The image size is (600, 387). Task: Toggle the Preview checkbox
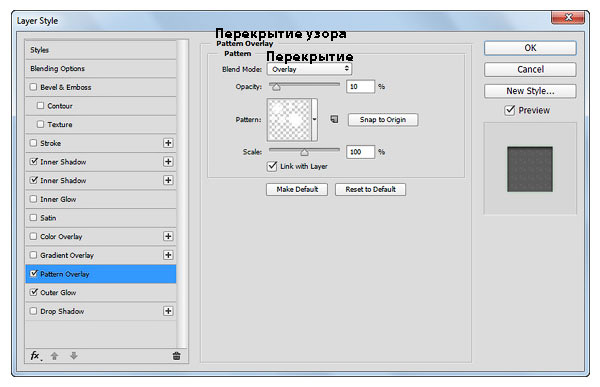tap(510, 110)
